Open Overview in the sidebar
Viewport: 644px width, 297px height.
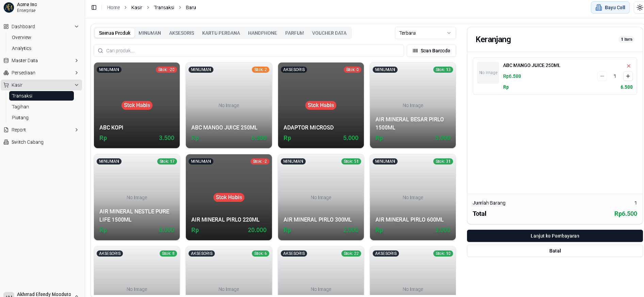click(21, 37)
